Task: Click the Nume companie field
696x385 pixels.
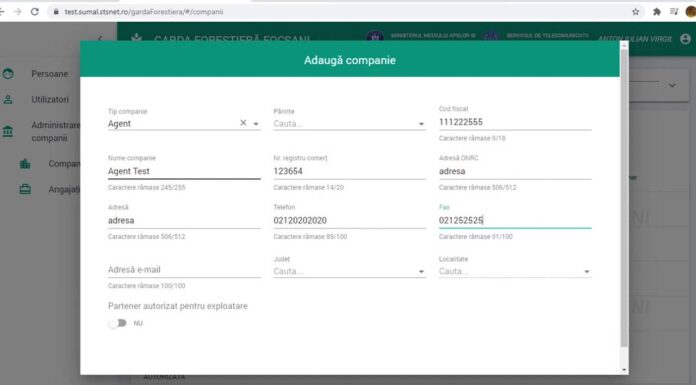Action: pos(184,171)
